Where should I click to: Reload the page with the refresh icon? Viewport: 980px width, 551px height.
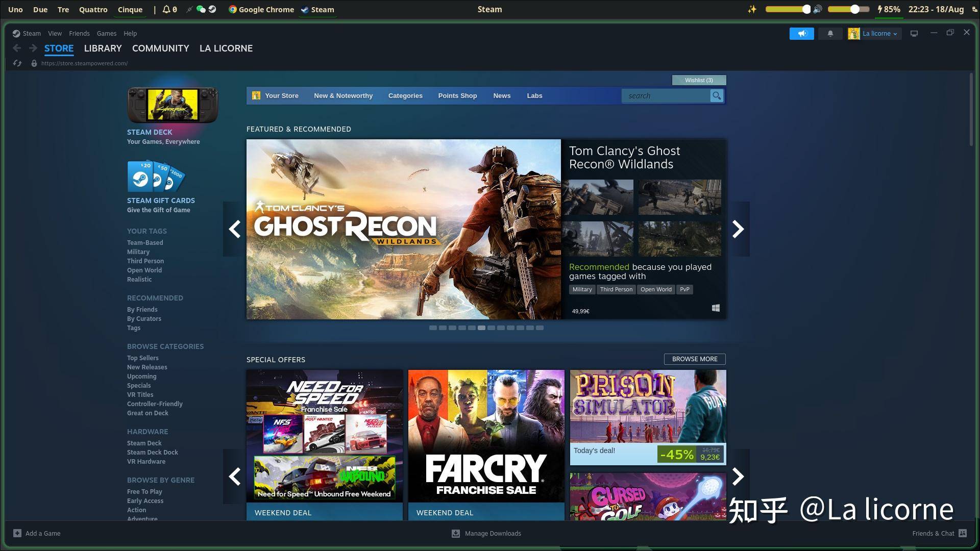tap(17, 63)
